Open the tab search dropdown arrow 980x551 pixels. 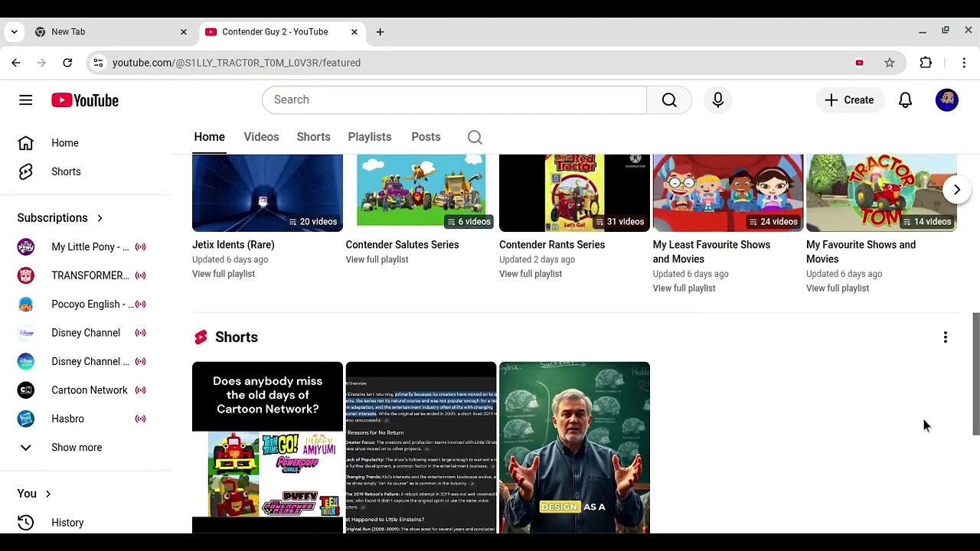click(x=14, y=32)
